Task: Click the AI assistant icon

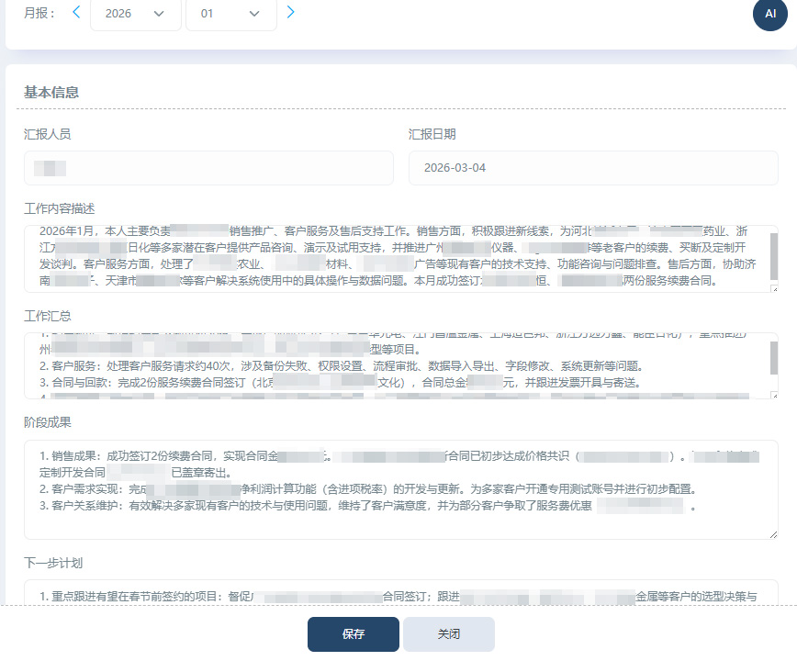Action: tap(769, 15)
